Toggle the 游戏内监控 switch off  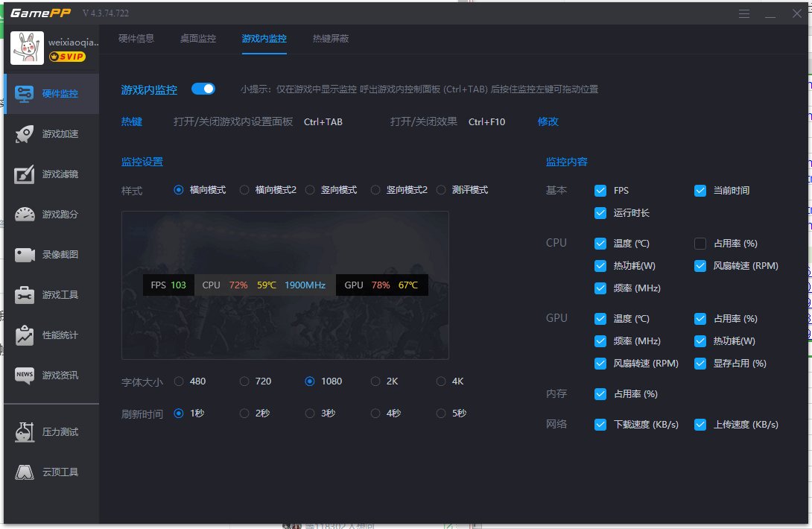(x=203, y=88)
